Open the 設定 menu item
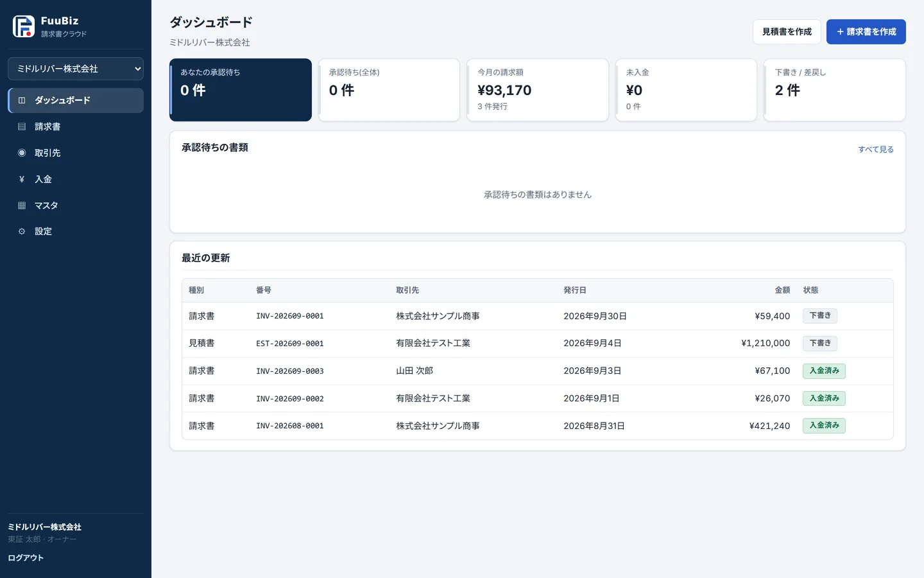Viewport: 924px width, 578px height. pyautogui.click(x=76, y=231)
